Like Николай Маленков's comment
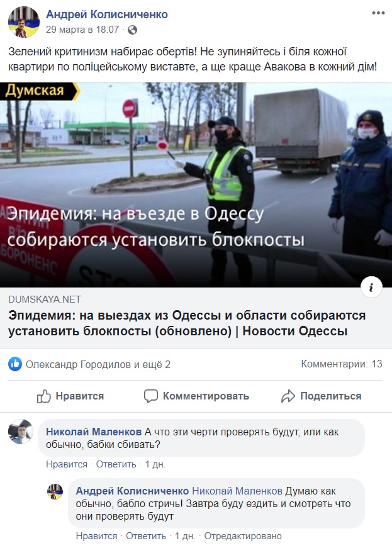392x553 pixels. point(67,464)
